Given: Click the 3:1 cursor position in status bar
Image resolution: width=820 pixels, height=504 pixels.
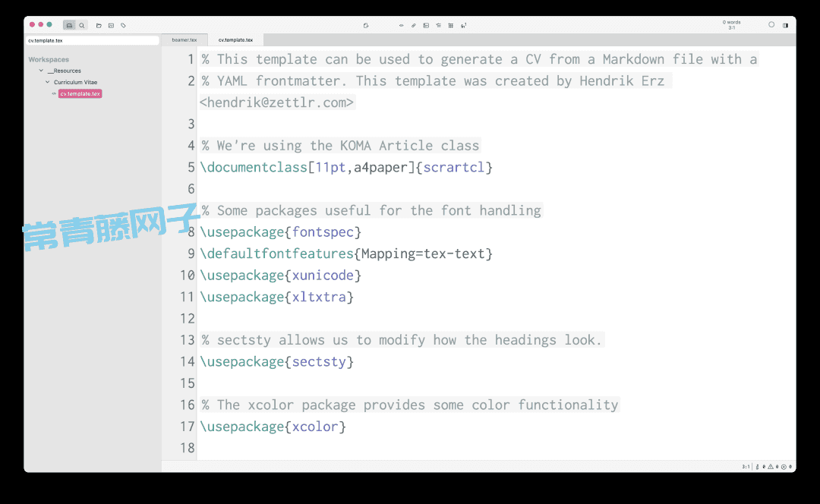Looking at the screenshot, I should click(x=746, y=466).
